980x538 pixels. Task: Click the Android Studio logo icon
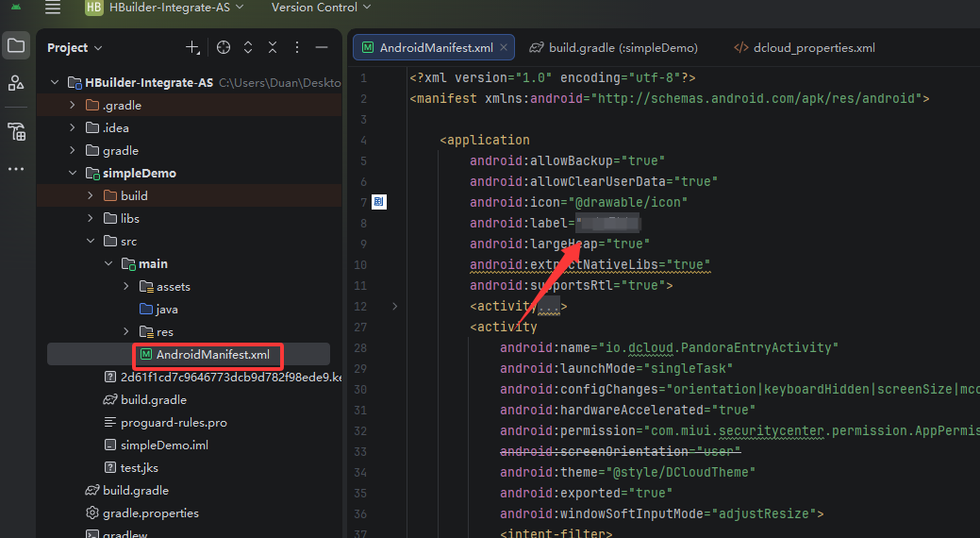16,7
